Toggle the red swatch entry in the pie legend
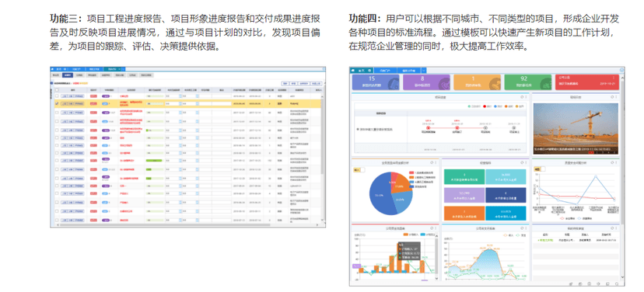644x292 pixels. click(420, 172)
